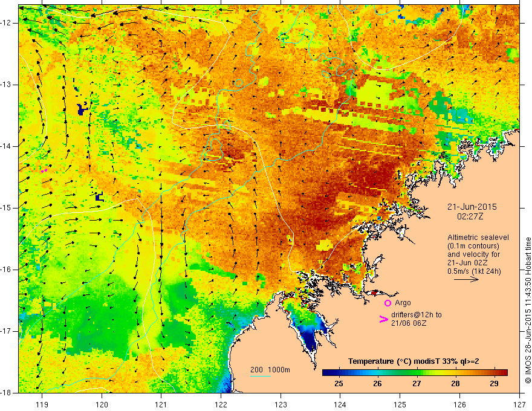This screenshot has width=532, height=411.
Task: Click the longitude axis label 122
Action: coord(221,404)
